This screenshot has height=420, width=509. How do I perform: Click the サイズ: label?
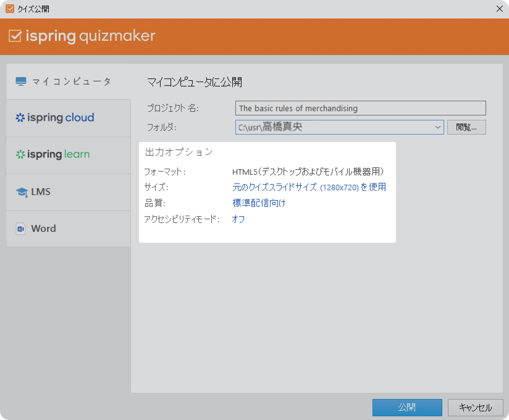tap(156, 187)
